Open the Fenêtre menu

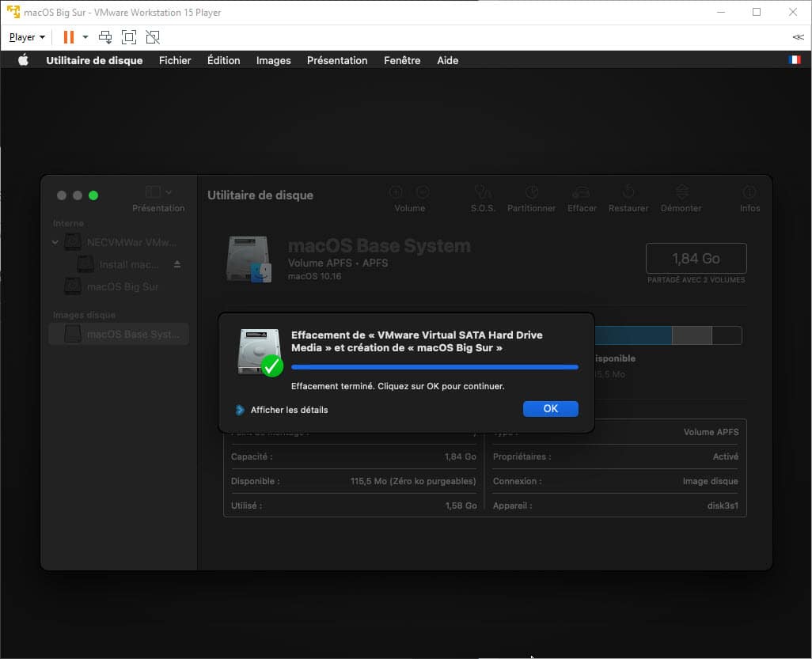[x=402, y=60]
